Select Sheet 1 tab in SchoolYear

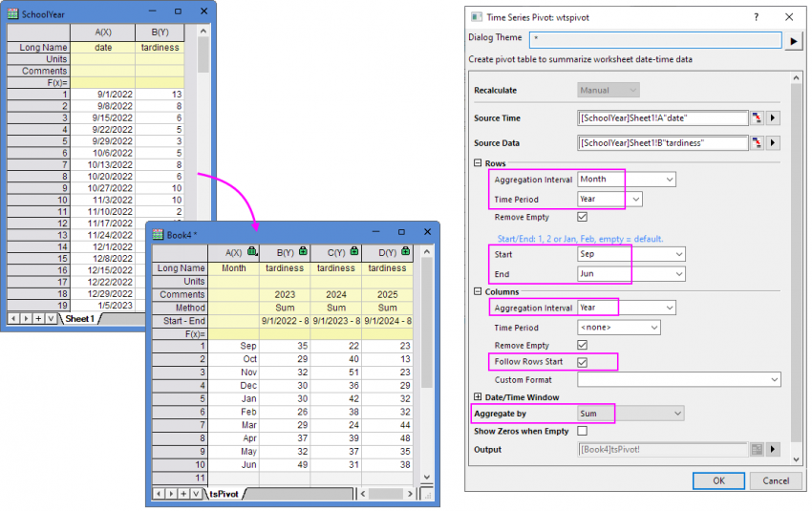[79, 318]
